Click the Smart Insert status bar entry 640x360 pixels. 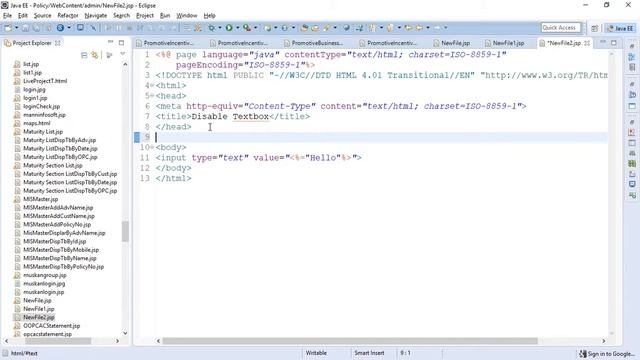click(x=369, y=353)
